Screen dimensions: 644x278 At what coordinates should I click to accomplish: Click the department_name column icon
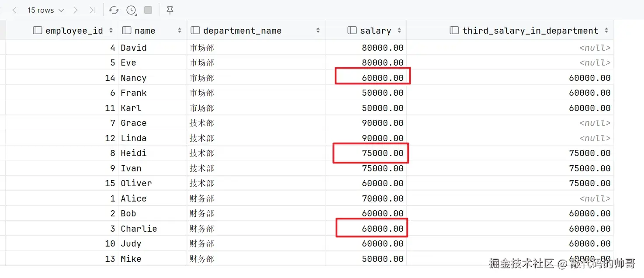195,31
